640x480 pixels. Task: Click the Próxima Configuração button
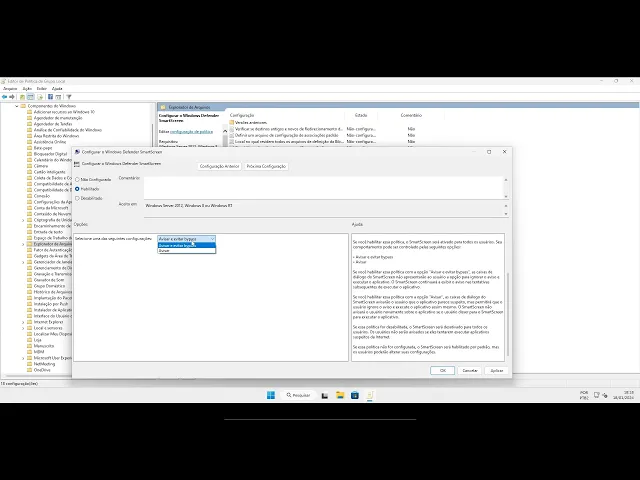[266, 167]
